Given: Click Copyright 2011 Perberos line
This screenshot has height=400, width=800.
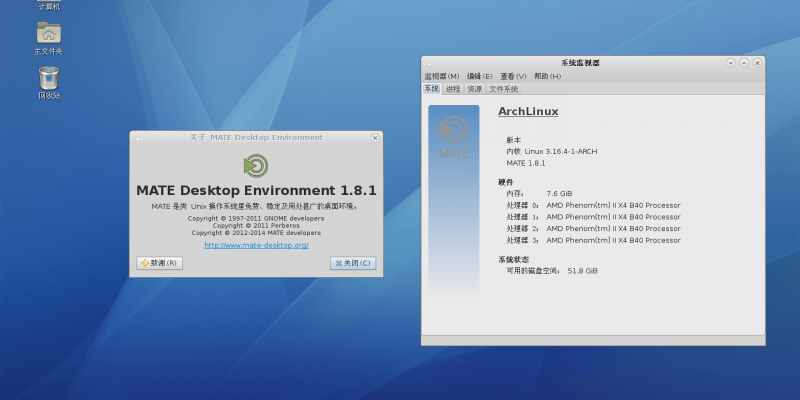Looking at the screenshot, I should pyautogui.click(x=256, y=226).
